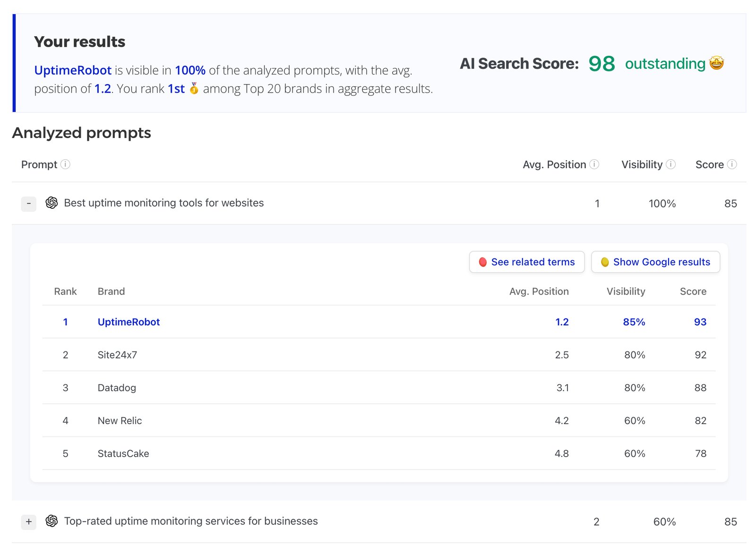This screenshot has height=546, width=756.
Task: Click the gold medal icon after 1st
Action: click(194, 88)
